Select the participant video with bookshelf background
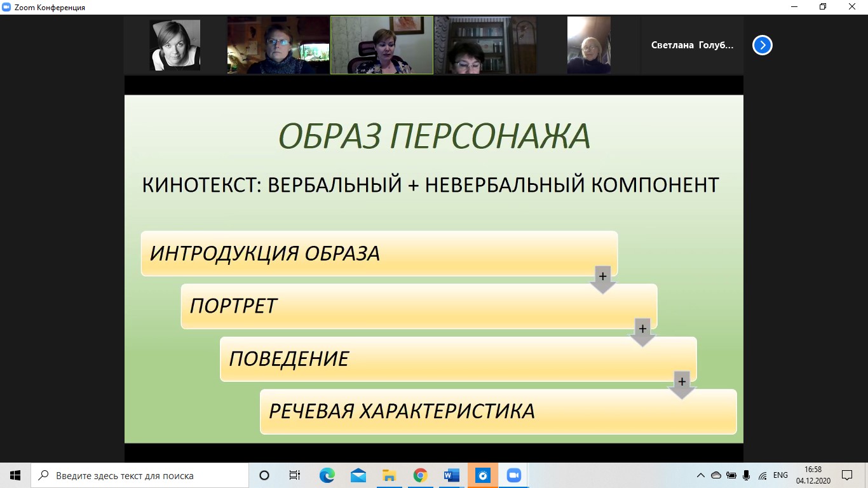The height and width of the screenshot is (488, 868). coord(485,45)
